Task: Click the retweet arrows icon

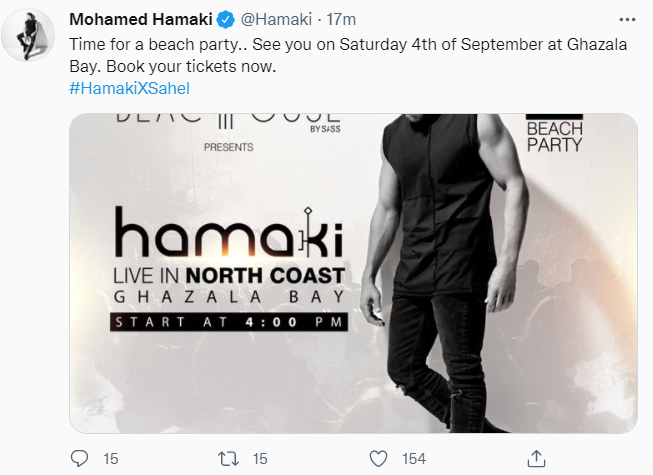Action: coord(229,458)
